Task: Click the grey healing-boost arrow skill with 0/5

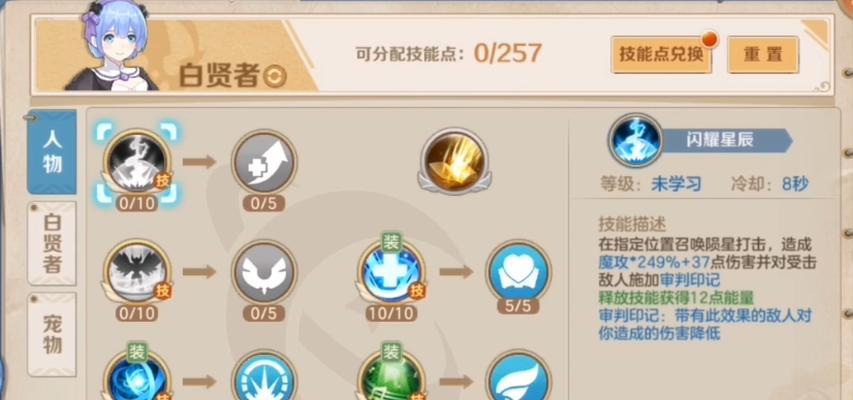Action: [x=264, y=162]
